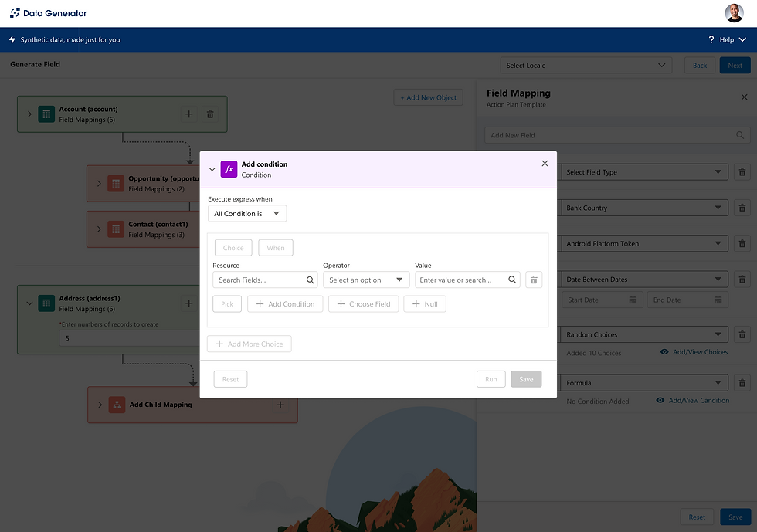The image size is (757, 532).
Task: Click the dialog Save button
Action: pyautogui.click(x=526, y=379)
